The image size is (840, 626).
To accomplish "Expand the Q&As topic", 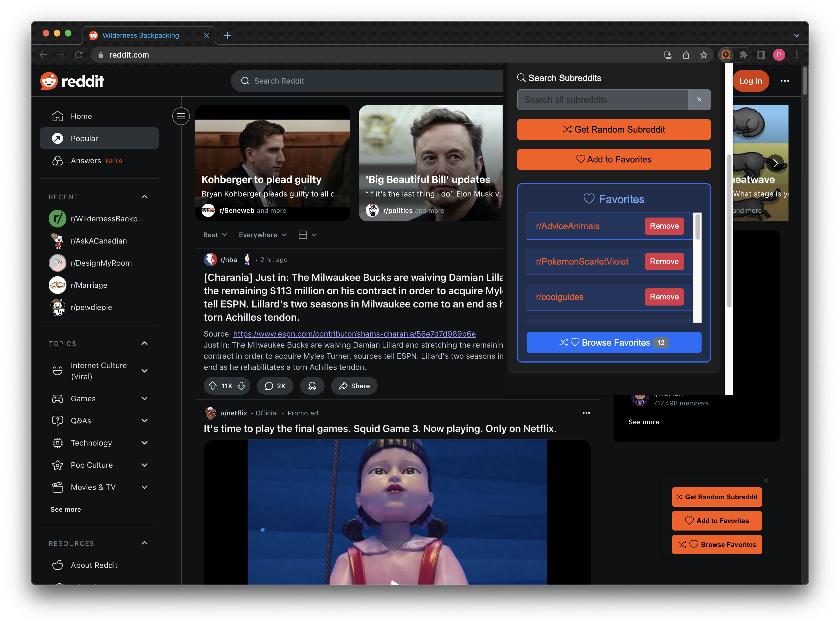I will [145, 421].
